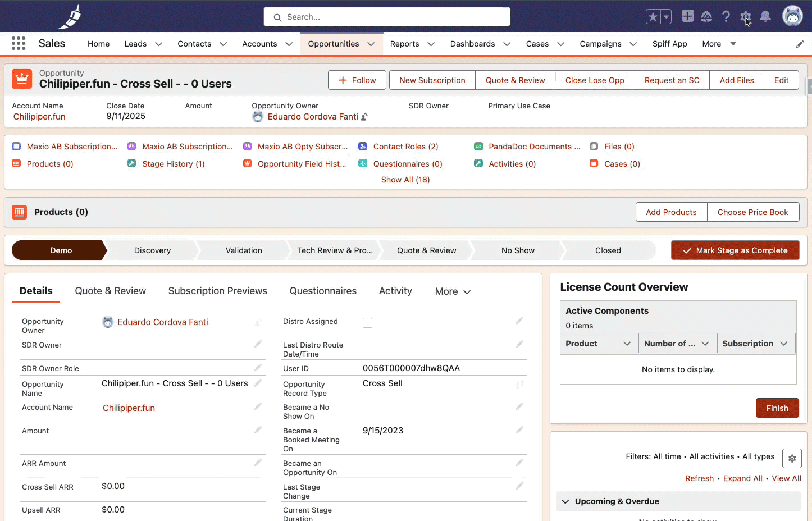Edit SDR Owner Role pencil icon
Image resolution: width=812 pixels, height=521 pixels.
click(x=258, y=368)
